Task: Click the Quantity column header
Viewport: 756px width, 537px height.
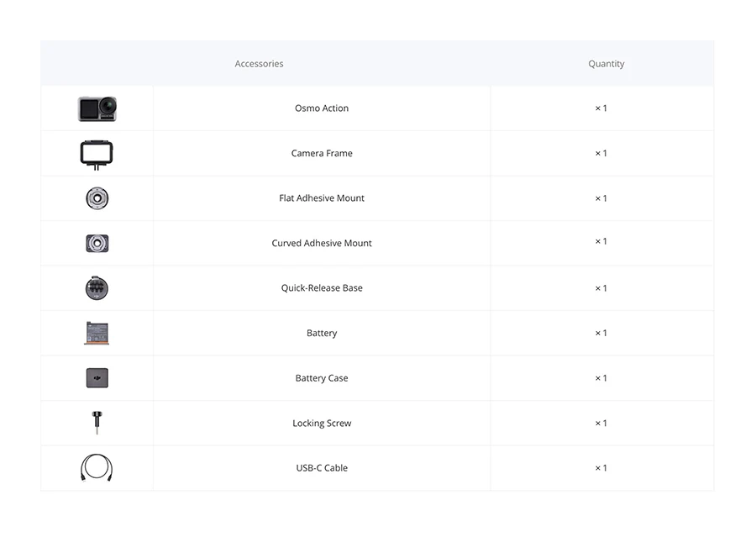Action: [606, 64]
